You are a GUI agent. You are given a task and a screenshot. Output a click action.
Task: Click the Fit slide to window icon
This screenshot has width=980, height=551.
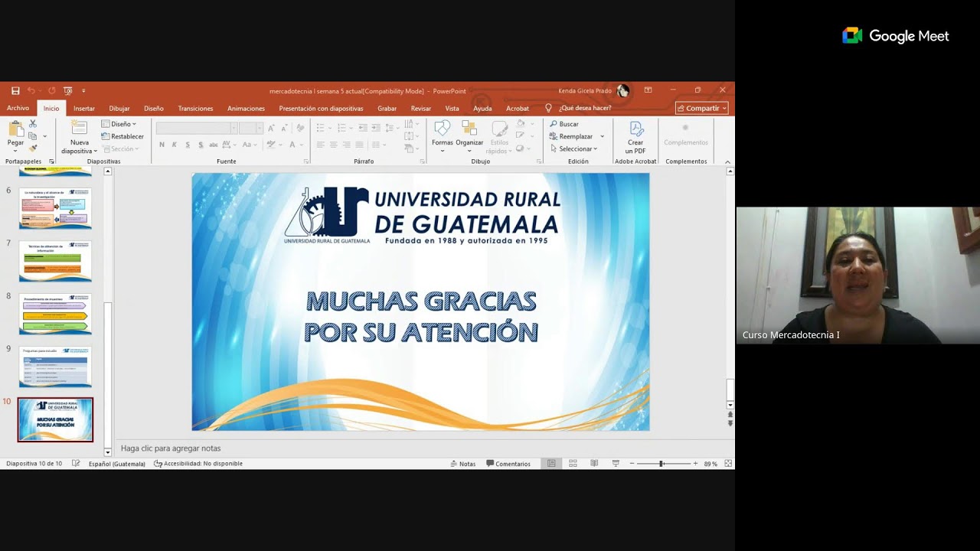coord(728,464)
